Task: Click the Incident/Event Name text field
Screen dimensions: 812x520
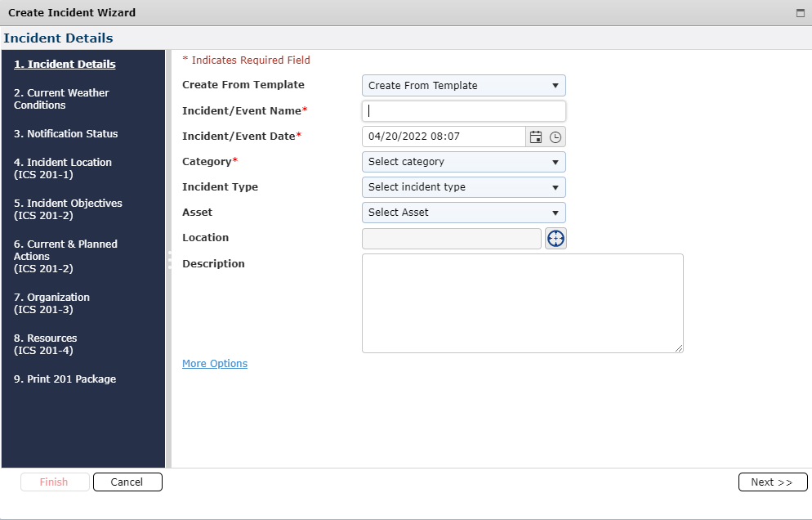Action: tap(463, 110)
